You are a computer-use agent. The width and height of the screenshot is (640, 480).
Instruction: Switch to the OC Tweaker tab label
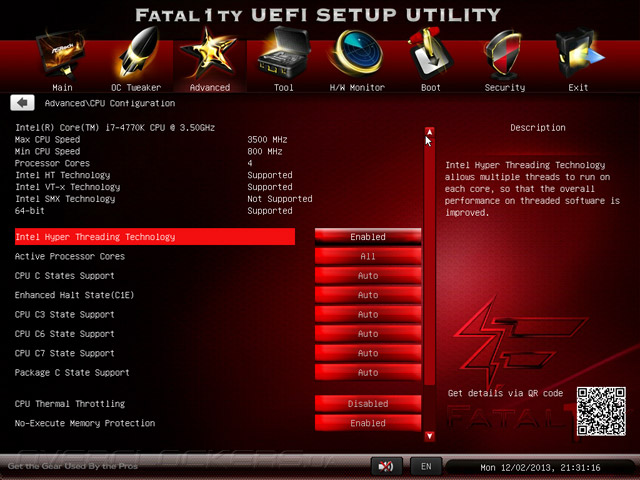tap(136, 87)
